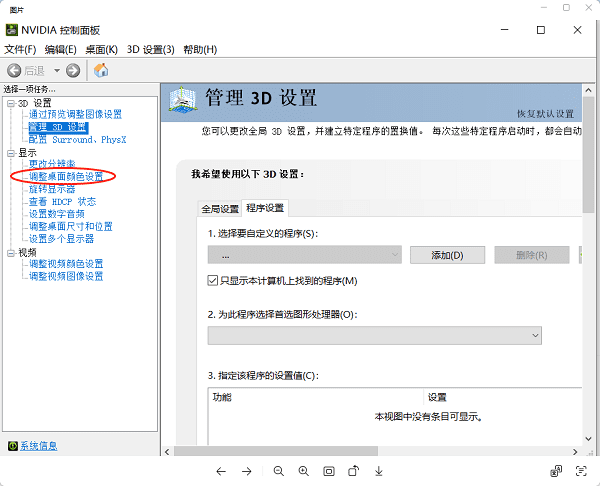Screen dimensions: 600x486
Task: Click the horizontal scrollbar right arrow
Action: [575, 452]
